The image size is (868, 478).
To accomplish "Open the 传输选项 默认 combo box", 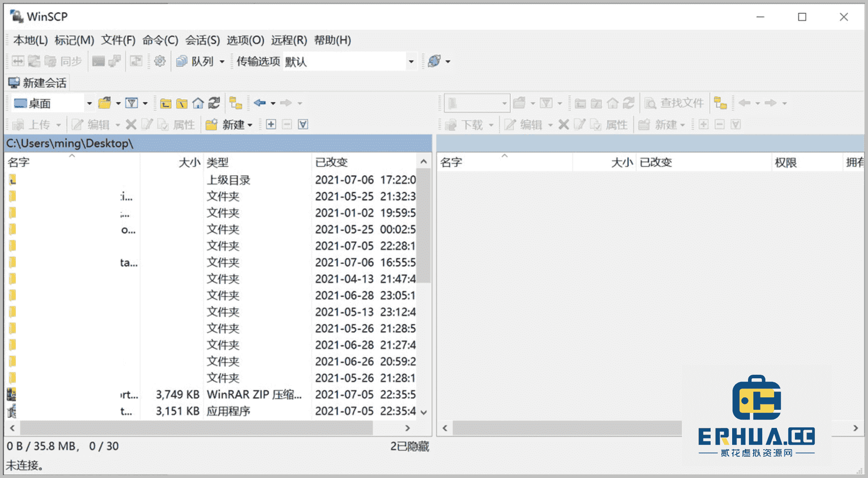I will (x=350, y=61).
